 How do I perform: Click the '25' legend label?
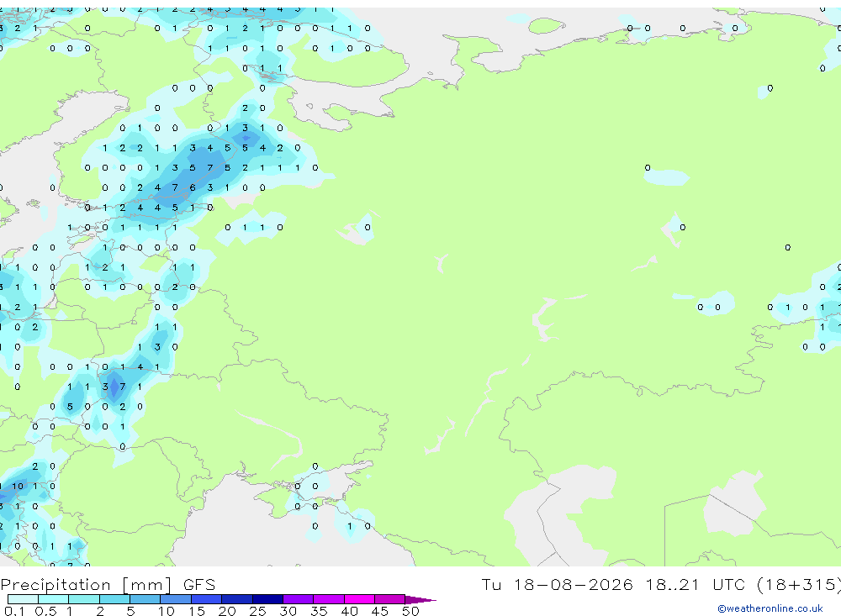(x=257, y=611)
